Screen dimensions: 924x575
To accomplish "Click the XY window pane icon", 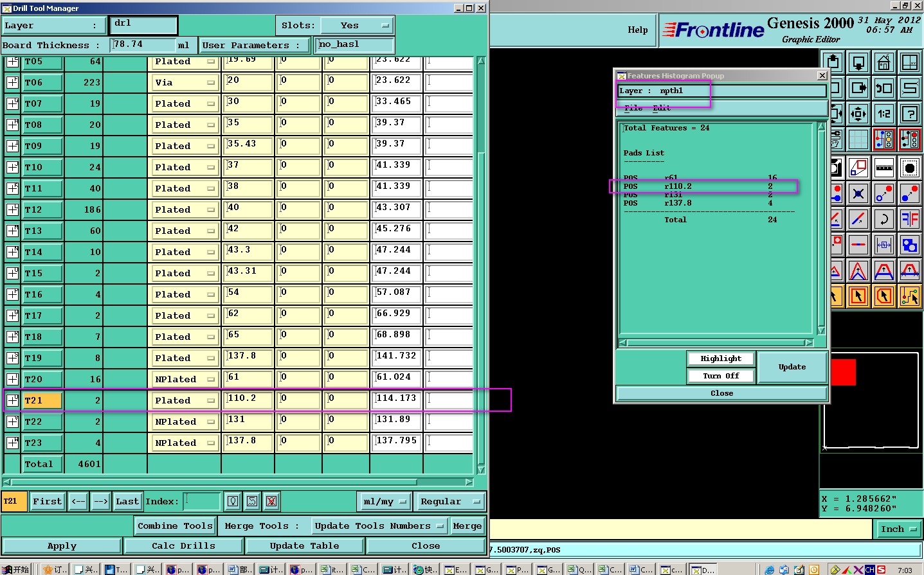I will 910,62.
